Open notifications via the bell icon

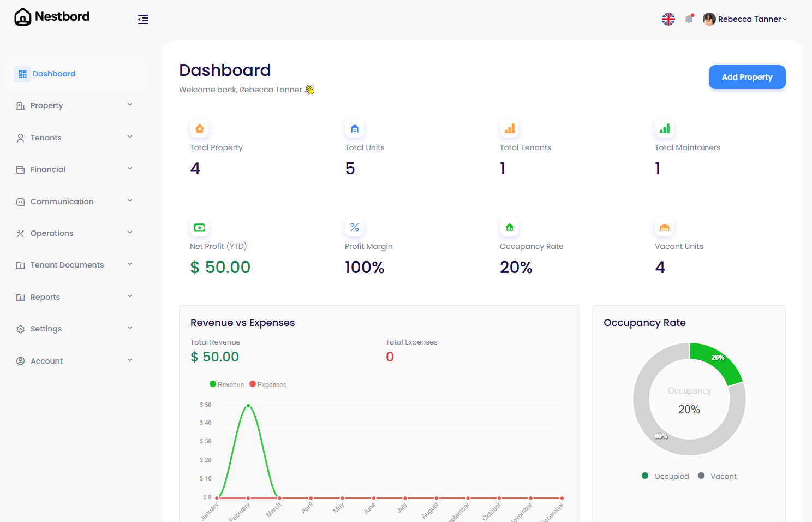pos(689,19)
